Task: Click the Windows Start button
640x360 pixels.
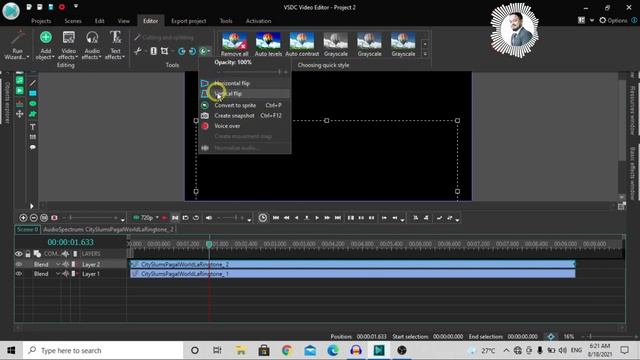Action: pyautogui.click(x=11, y=350)
